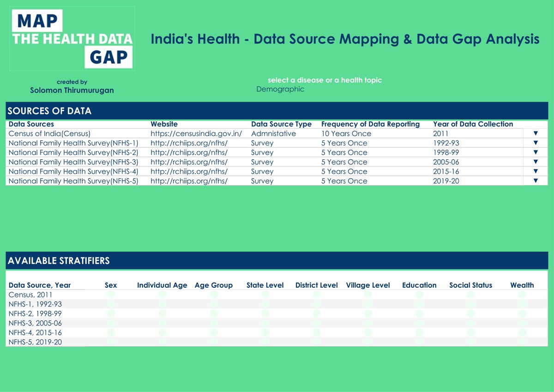This screenshot has width=554, height=392.
Task: Click the Social Status stratifier header
Action: (471, 285)
